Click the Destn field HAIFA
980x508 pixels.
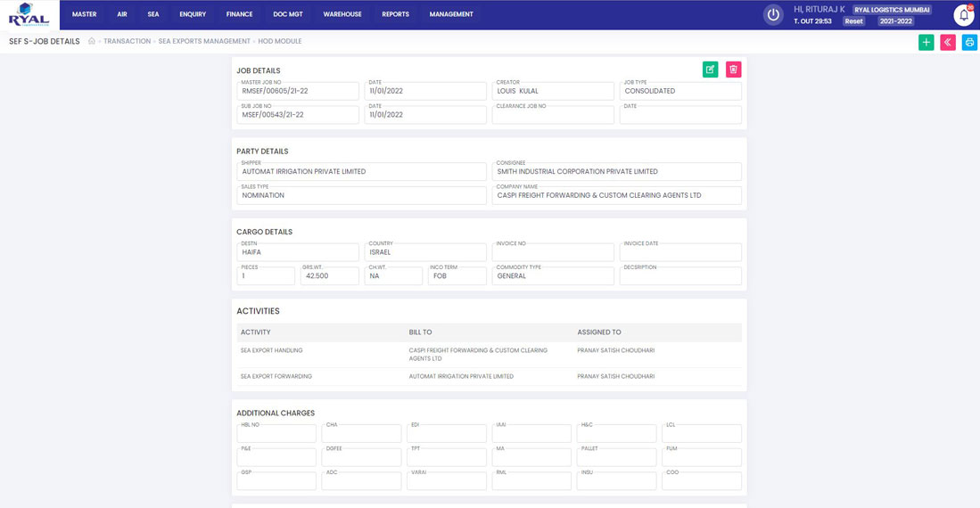(x=298, y=252)
